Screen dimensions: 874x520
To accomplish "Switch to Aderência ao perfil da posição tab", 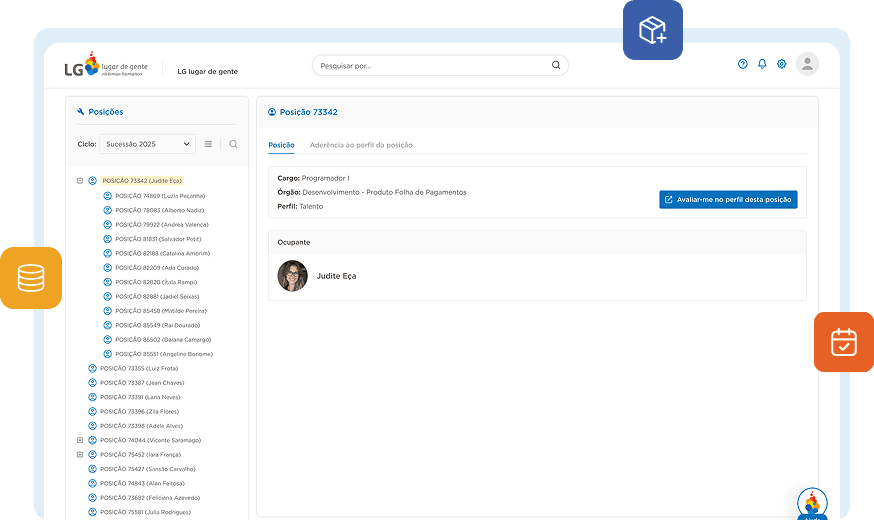I will 360,145.
